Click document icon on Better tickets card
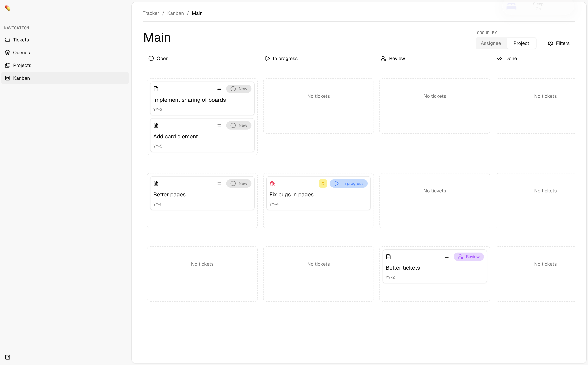The height and width of the screenshot is (365, 588). (x=388, y=257)
